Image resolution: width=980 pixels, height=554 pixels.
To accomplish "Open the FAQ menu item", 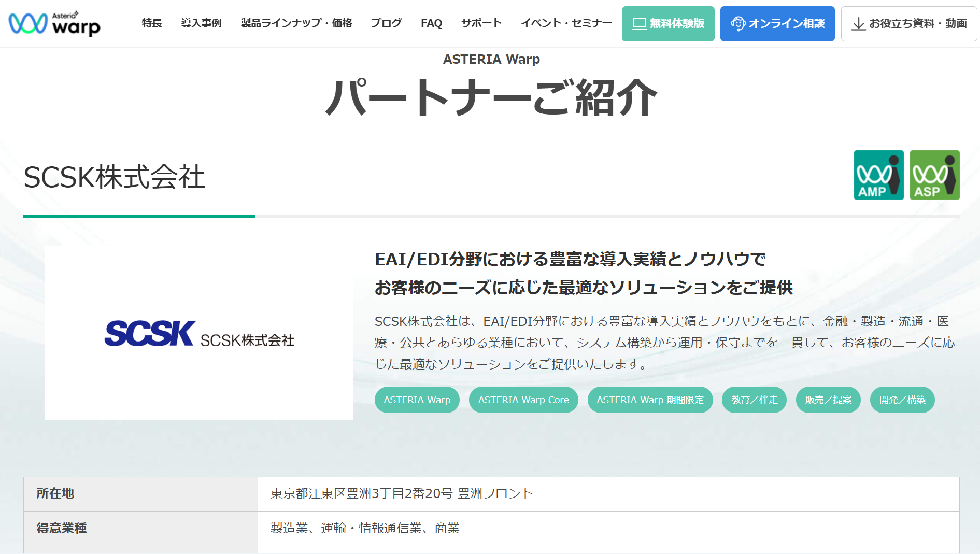I will point(431,23).
